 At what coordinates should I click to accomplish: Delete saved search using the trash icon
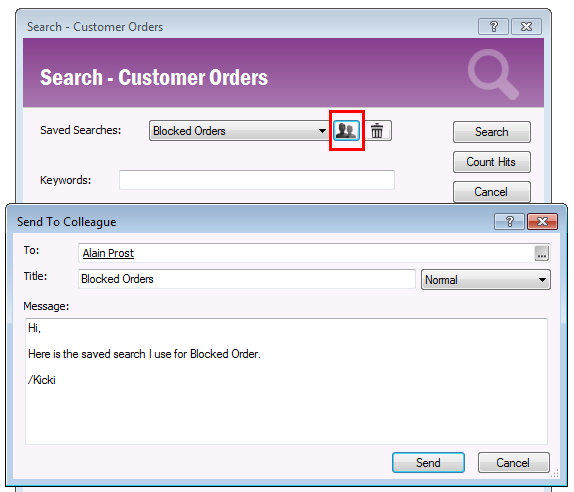coord(377,131)
